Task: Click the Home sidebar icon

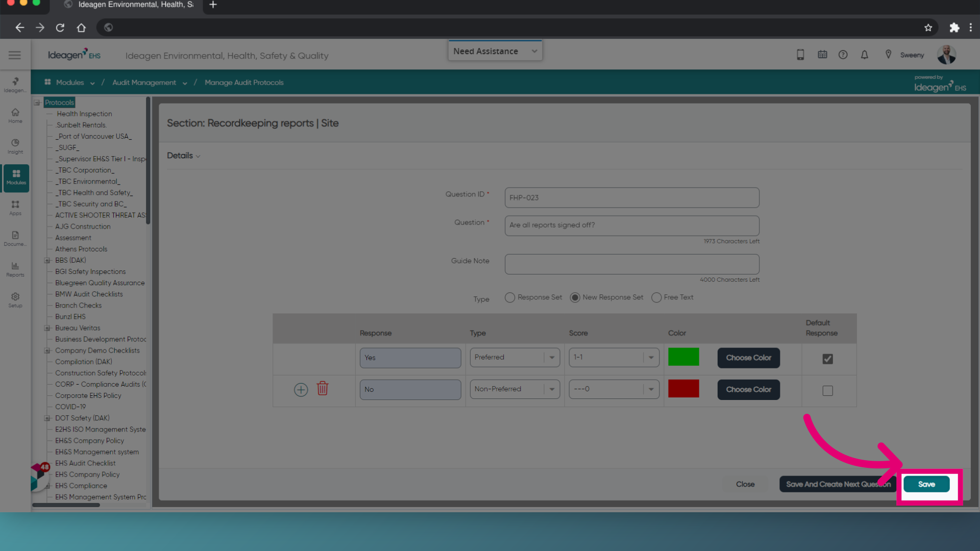Action: [x=15, y=116]
